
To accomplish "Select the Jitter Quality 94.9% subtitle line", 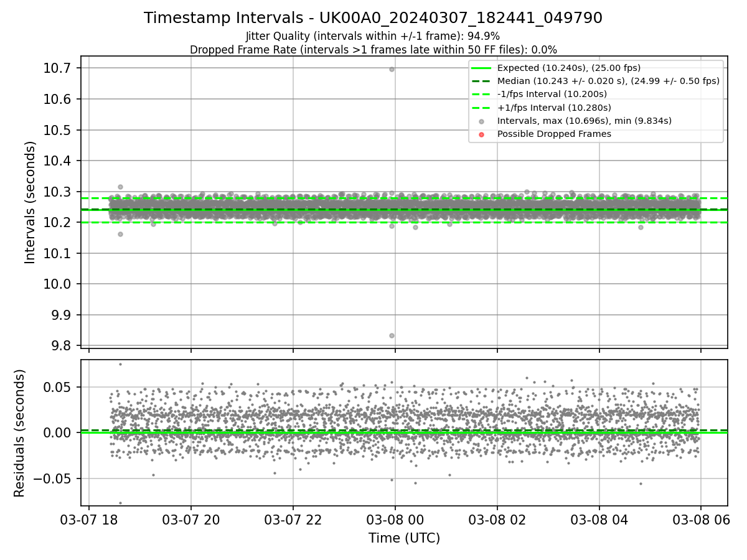I will (373, 36).
